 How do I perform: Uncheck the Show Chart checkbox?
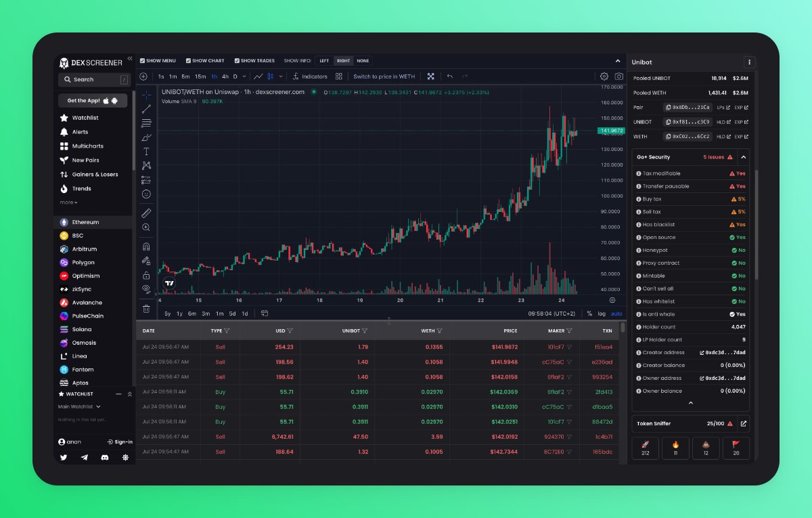click(188, 61)
